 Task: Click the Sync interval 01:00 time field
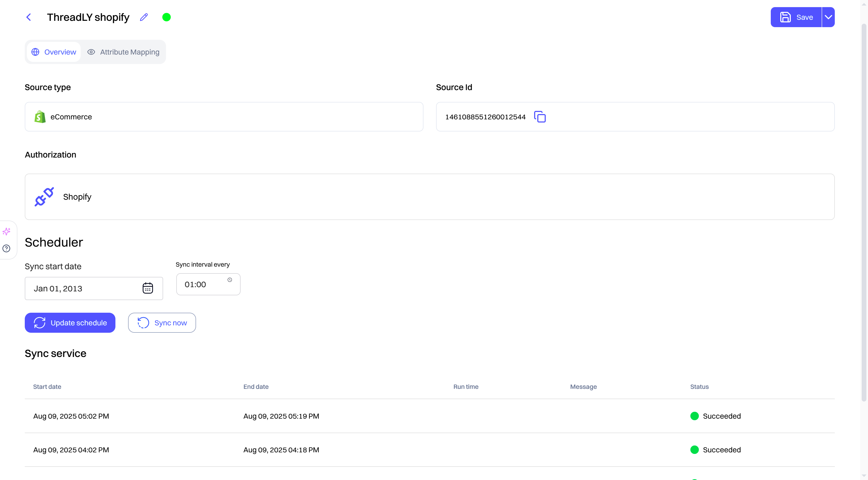point(208,284)
